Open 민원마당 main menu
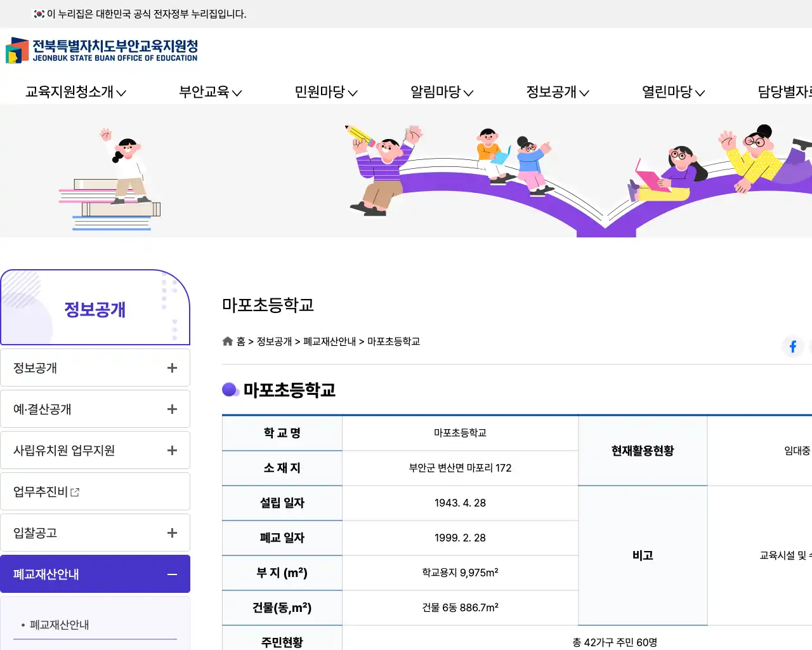 (326, 92)
